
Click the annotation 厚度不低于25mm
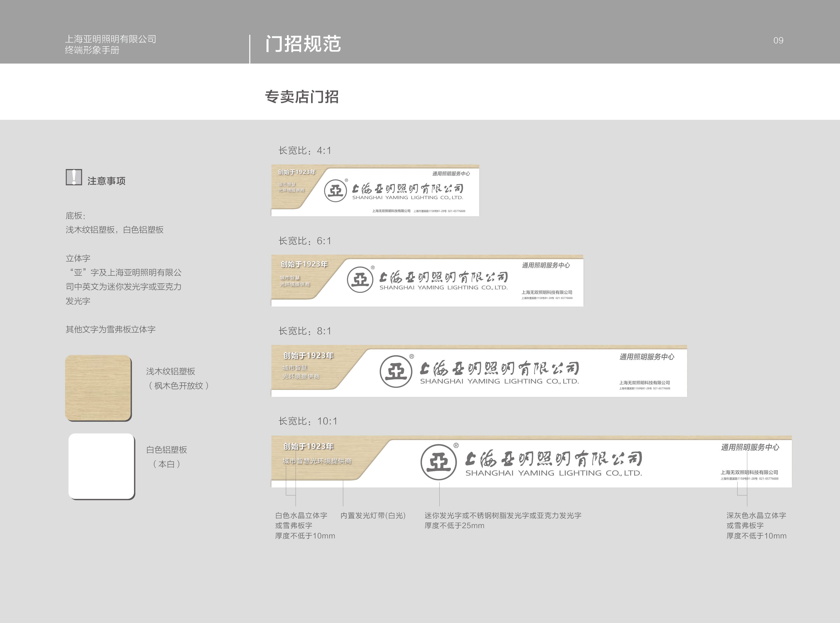pos(454,526)
